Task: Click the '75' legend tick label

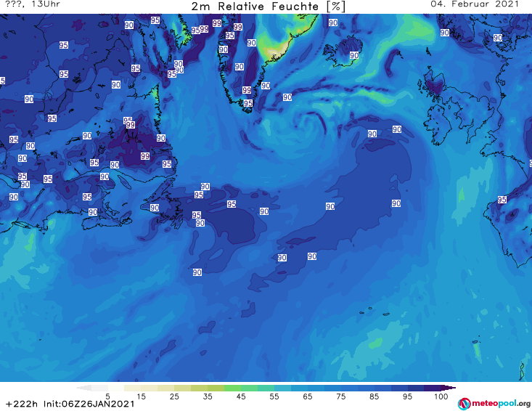Action: click(341, 396)
